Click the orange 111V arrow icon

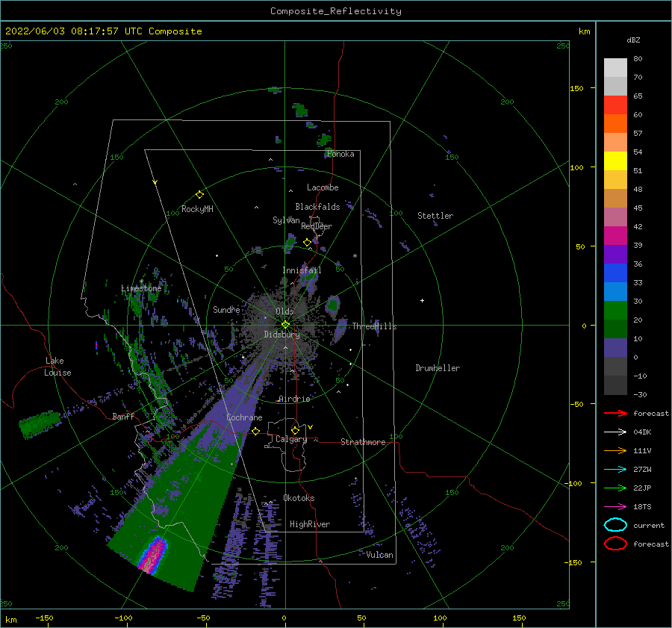pyautogui.click(x=615, y=450)
